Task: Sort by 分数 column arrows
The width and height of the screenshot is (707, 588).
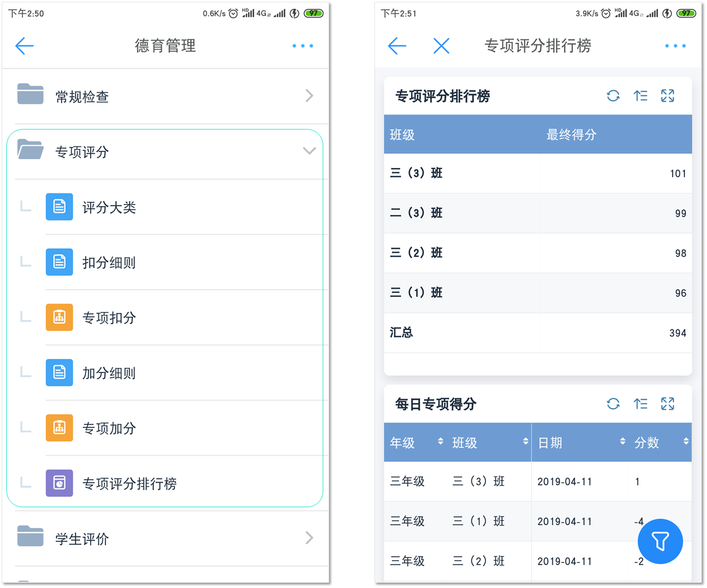Action: (686, 442)
